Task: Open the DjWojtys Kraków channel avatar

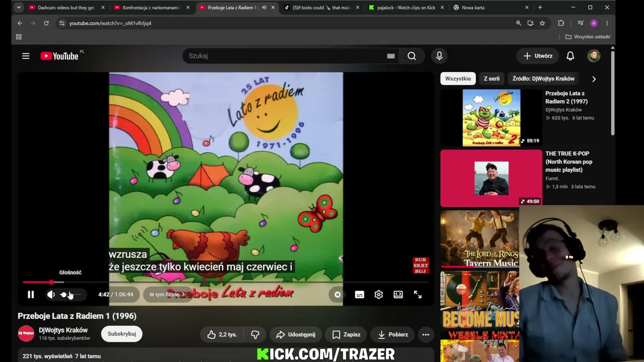Action: pyautogui.click(x=26, y=334)
